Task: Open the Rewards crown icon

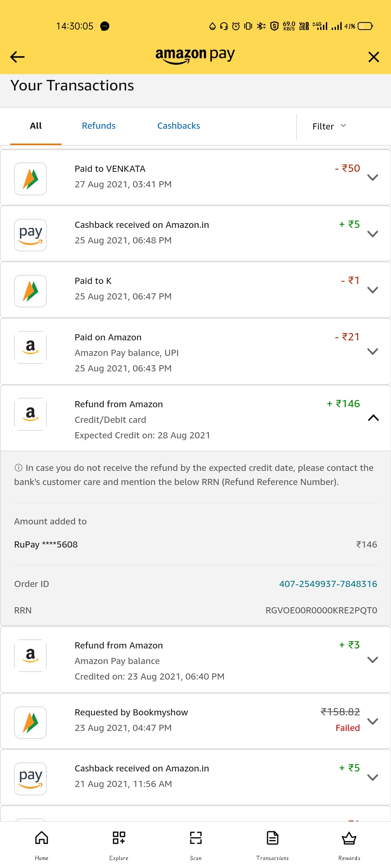Action: (x=349, y=838)
